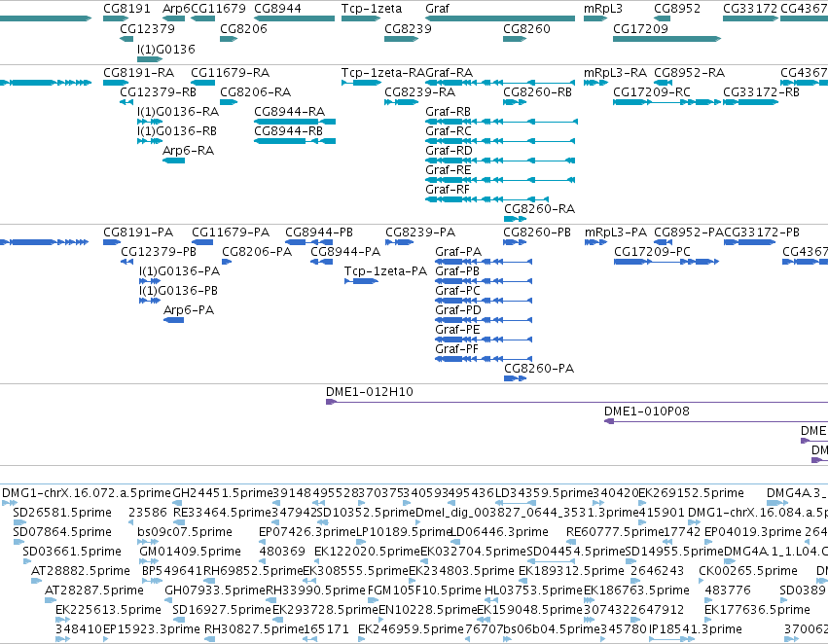
Task: Select the DME1-012H10 BAC clone label
Action: [x=369, y=392]
